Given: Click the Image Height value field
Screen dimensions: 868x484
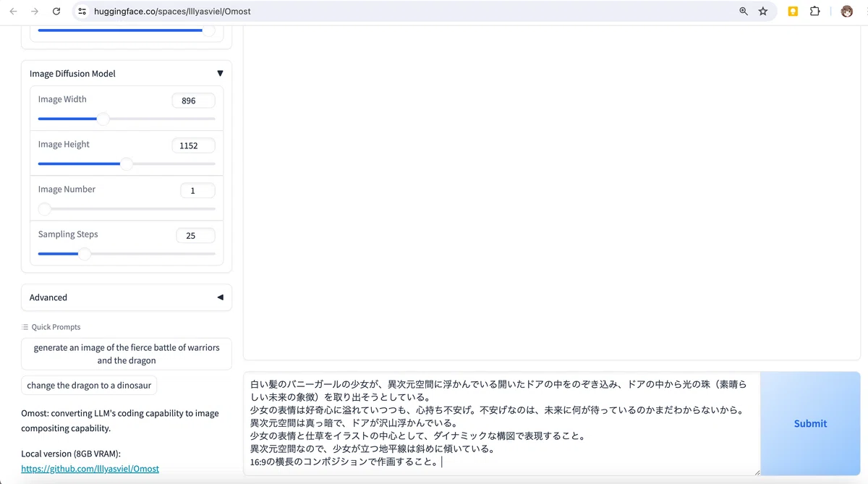Looking at the screenshot, I should click(193, 145).
